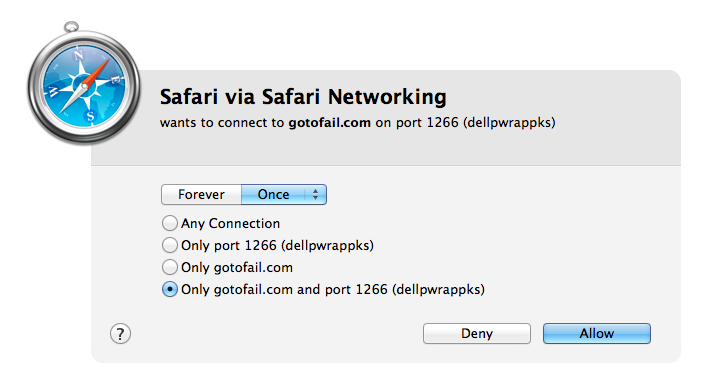Click the 'wants to connect to' text

[222, 122]
